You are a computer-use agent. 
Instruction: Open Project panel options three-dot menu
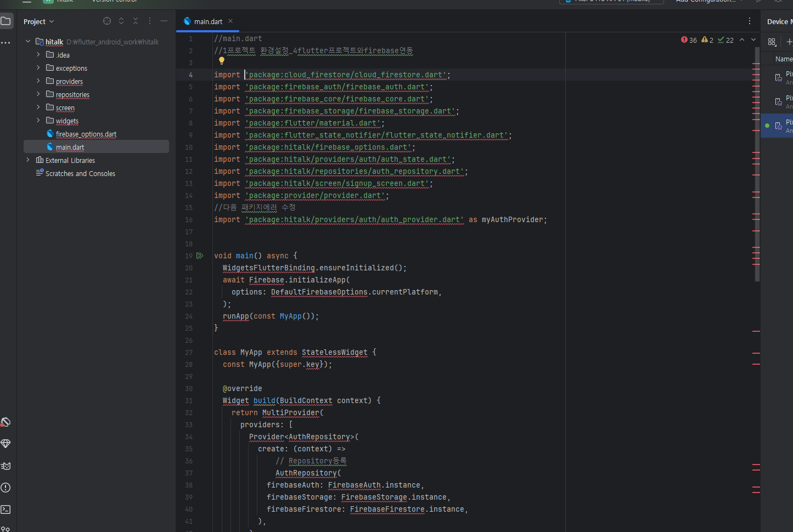click(150, 21)
